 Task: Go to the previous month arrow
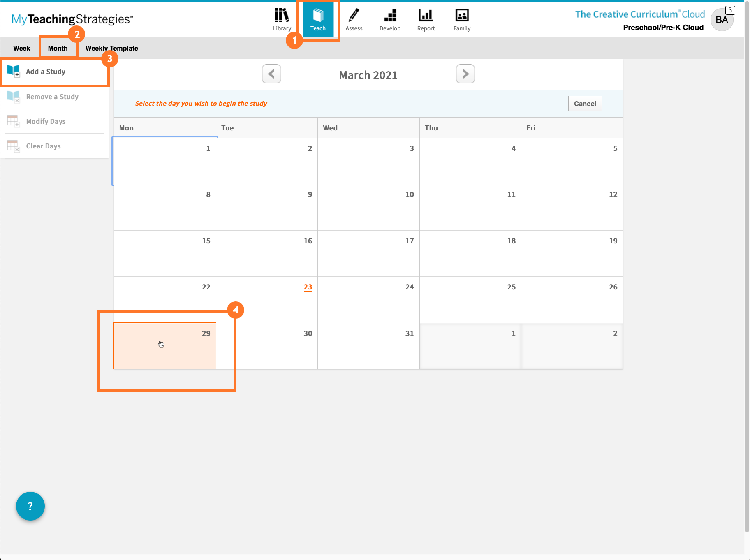click(271, 74)
